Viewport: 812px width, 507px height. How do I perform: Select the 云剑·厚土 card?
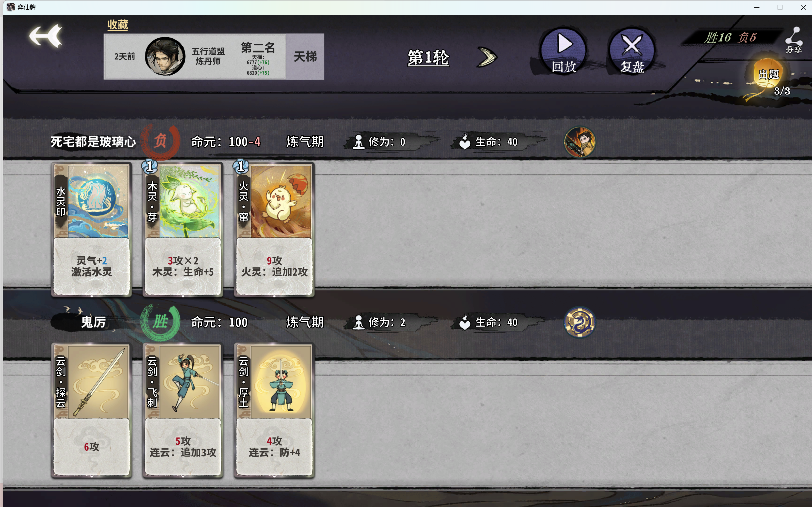coord(274,410)
